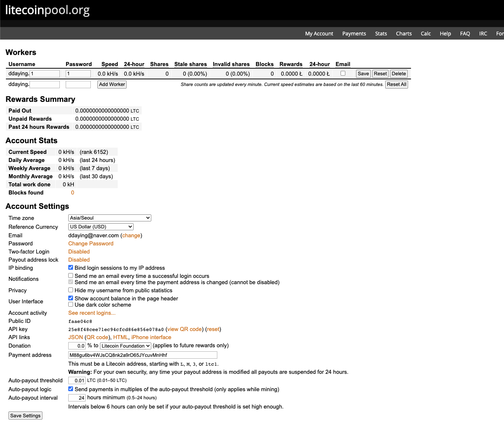Screen dimensions: 504x424
Task: Enable Use dark color scheme
Action: (x=71, y=304)
